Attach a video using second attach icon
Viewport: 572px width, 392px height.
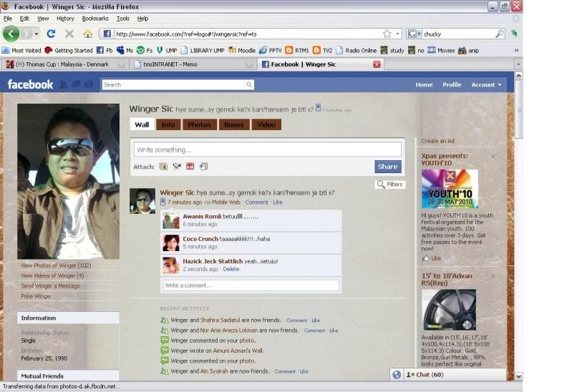(177, 167)
